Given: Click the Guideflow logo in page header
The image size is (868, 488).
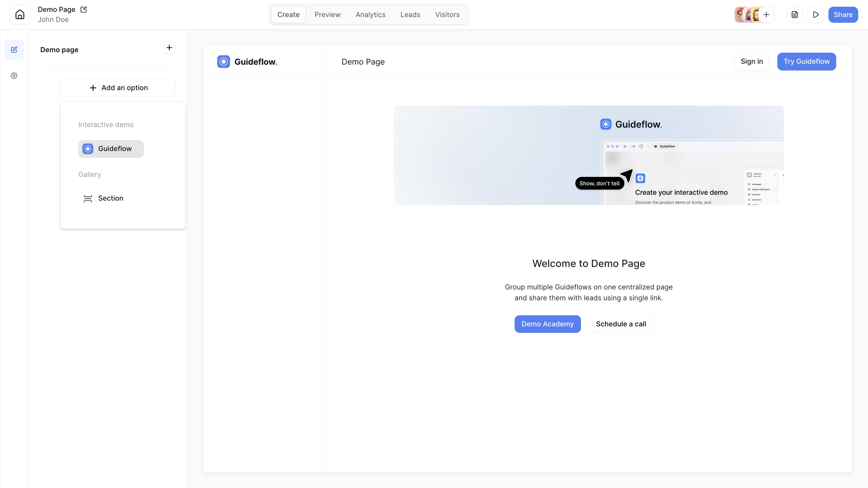Looking at the screenshot, I should coord(247,62).
